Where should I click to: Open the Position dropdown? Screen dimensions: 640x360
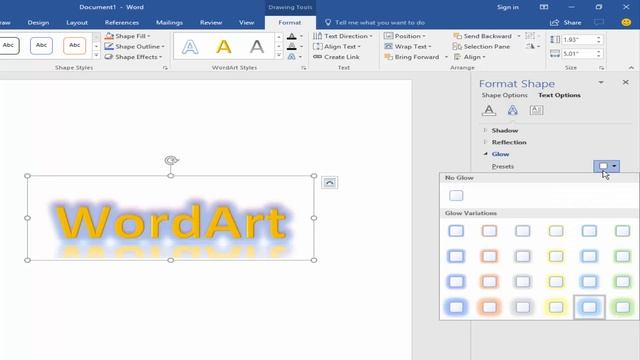pyautogui.click(x=405, y=36)
